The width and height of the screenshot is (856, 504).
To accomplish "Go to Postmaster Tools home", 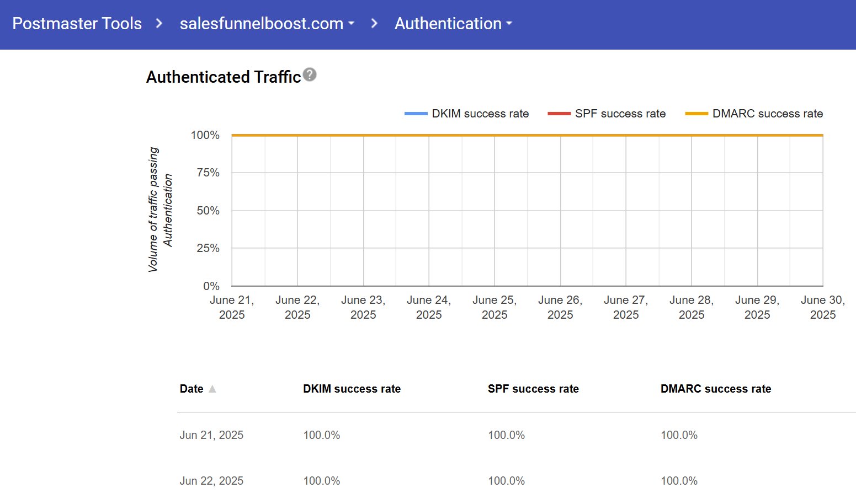I will 77,24.
